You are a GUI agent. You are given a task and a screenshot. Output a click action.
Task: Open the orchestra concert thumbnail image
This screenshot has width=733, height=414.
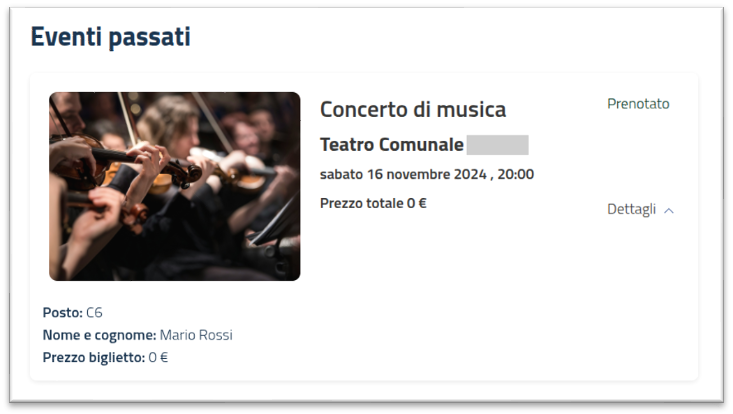click(x=174, y=186)
